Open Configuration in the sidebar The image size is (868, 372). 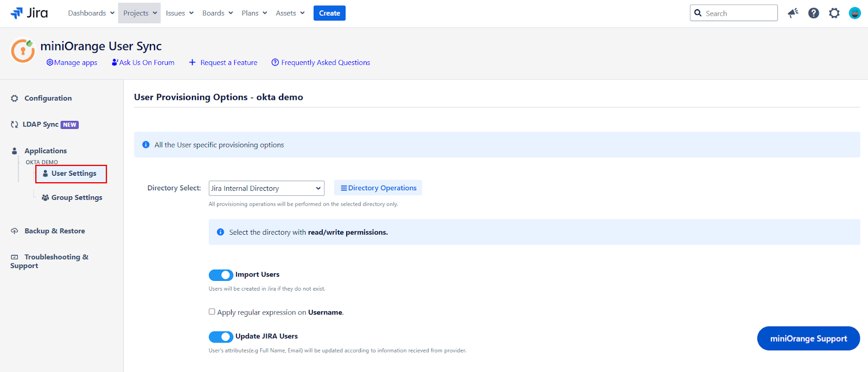tap(48, 98)
